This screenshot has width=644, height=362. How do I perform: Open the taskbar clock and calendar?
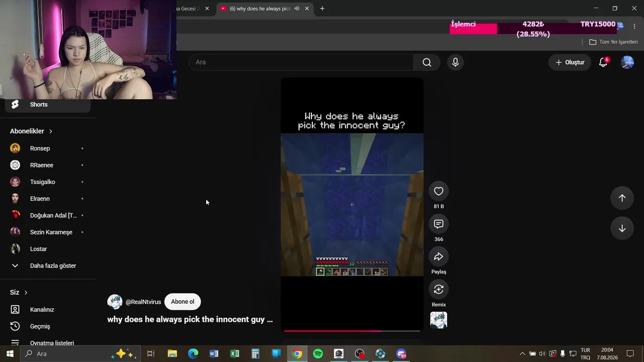point(607,354)
